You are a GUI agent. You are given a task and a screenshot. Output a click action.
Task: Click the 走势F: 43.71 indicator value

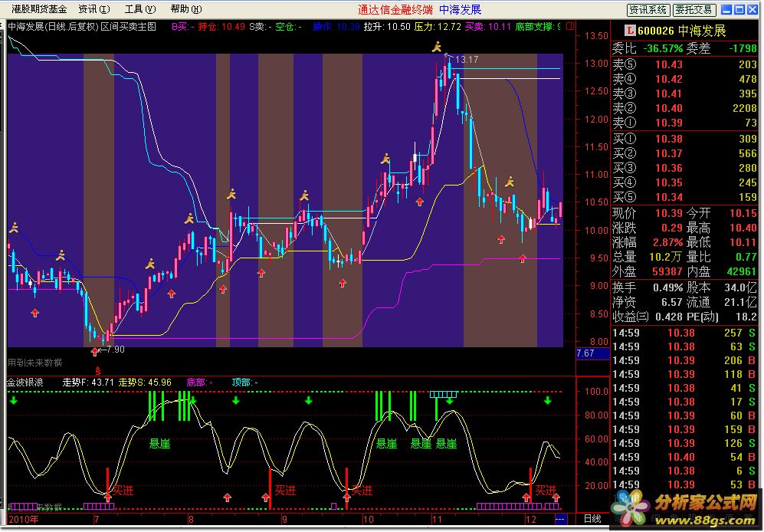88,383
